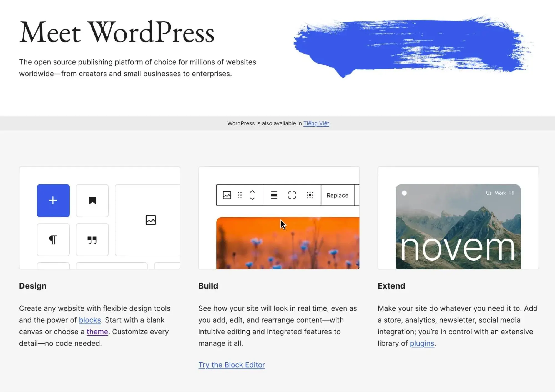Select the Hi nav item in the novem preview
The image size is (555, 392).
coord(511,193)
